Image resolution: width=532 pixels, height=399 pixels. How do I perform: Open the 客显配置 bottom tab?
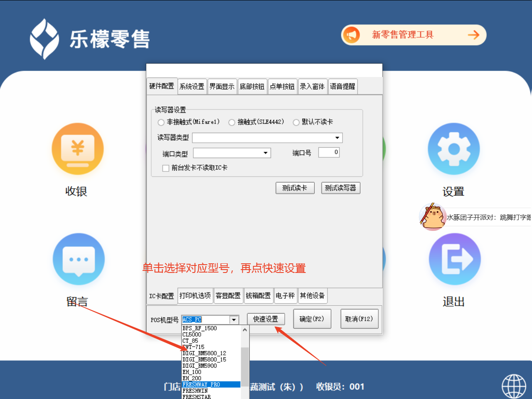pos(228,295)
